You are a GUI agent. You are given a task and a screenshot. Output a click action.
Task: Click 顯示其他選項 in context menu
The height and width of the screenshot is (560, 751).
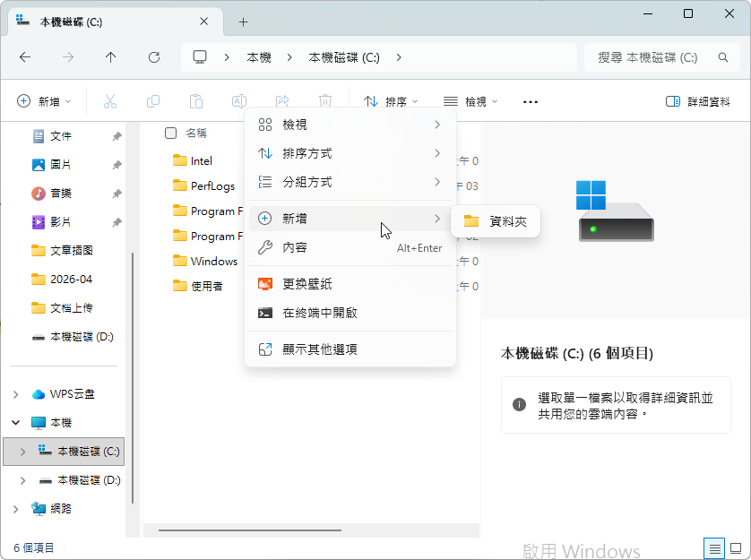(320, 349)
